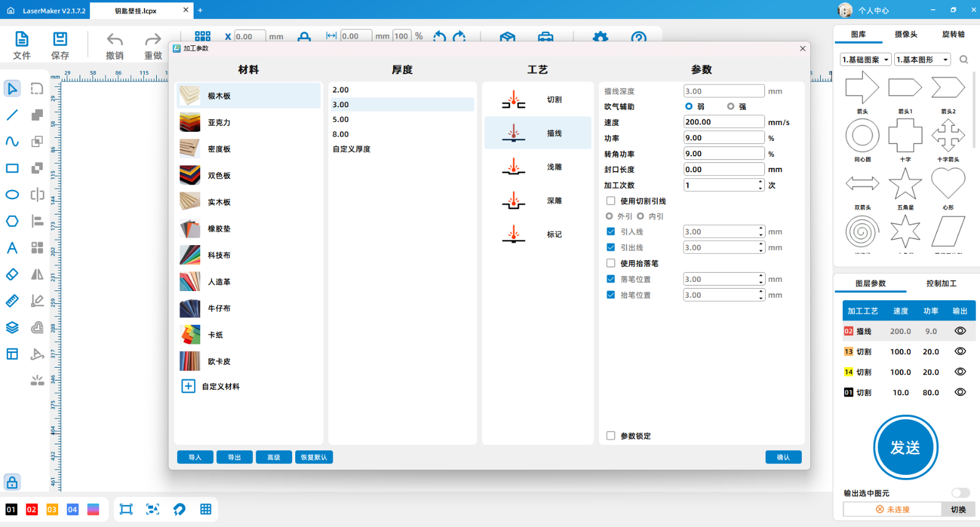Click the restore defaults button
The width and height of the screenshot is (980, 527).
pos(314,457)
